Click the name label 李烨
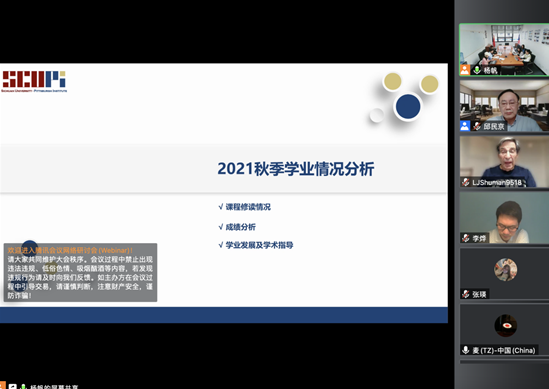 tap(479, 238)
